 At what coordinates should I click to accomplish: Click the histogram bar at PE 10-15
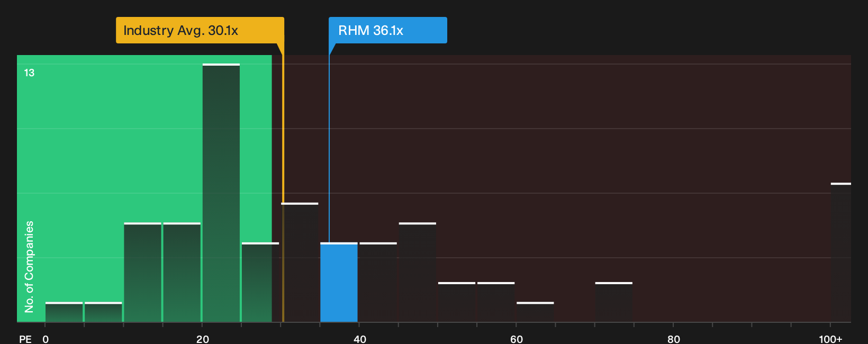(142, 272)
